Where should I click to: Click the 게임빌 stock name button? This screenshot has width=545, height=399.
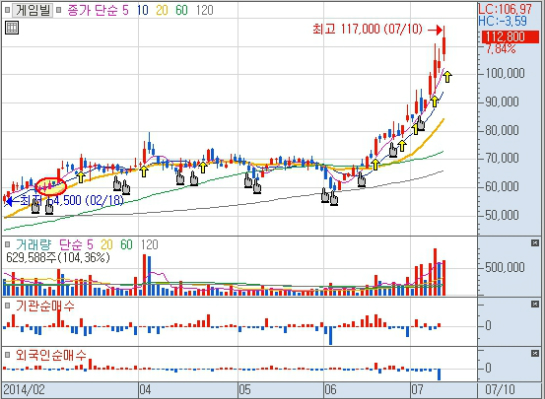coord(33,10)
